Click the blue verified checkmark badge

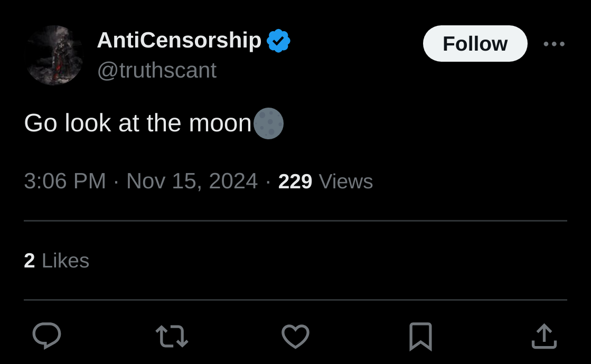point(278,41)
